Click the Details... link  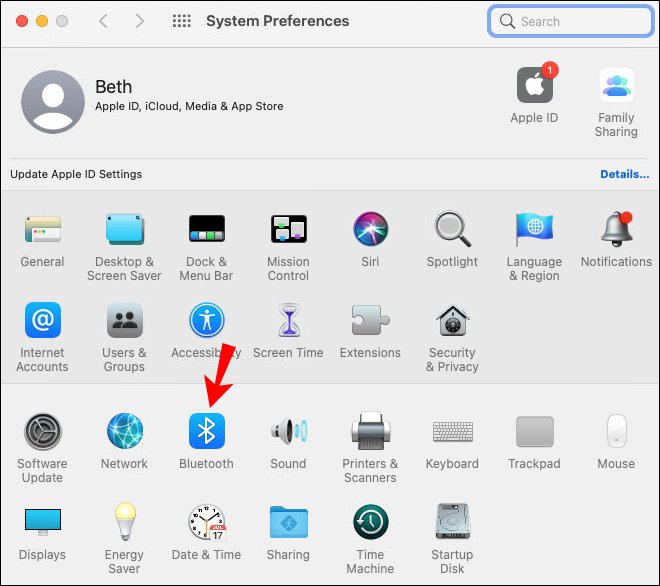[x=625, y=174]
